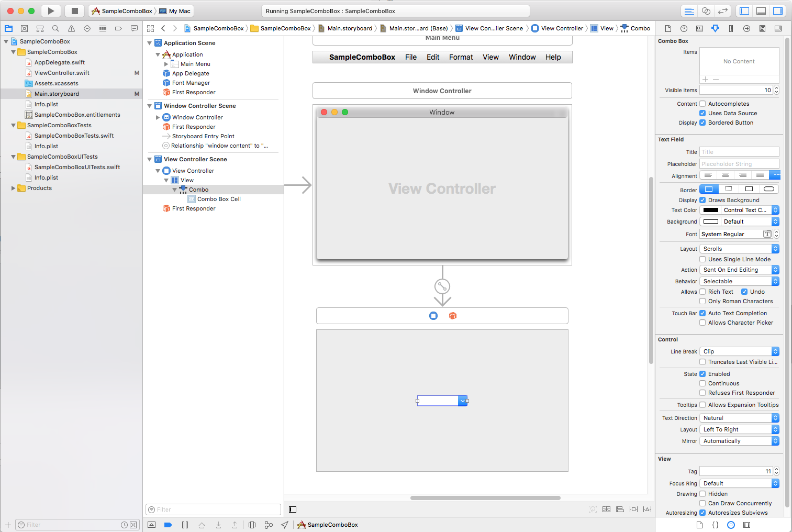Disable Auto Text Completion
The width and height of the screenshot is (792, 532).
[x=702, y=313]
